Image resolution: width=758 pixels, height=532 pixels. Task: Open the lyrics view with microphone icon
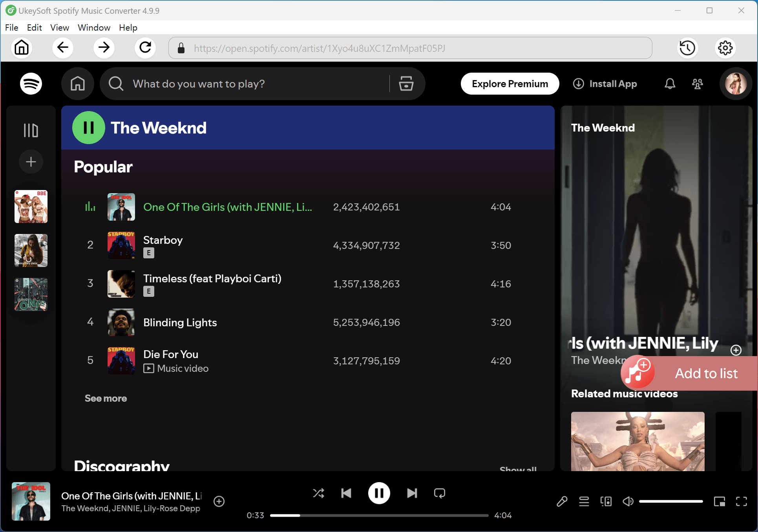point(562,501)
